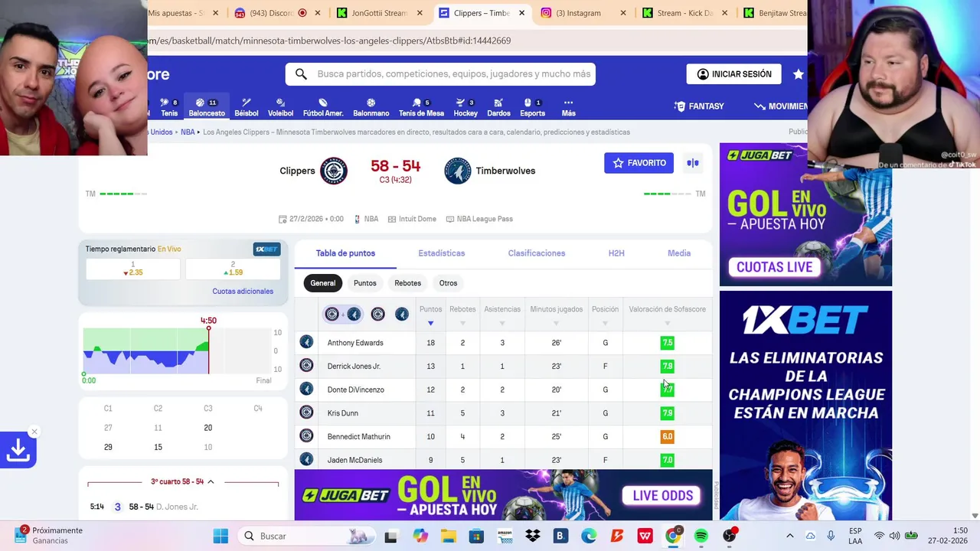Switch to the Media tab
Image resolution: width=980 pixels, height=551 pixels.
[x=679, y=253]
